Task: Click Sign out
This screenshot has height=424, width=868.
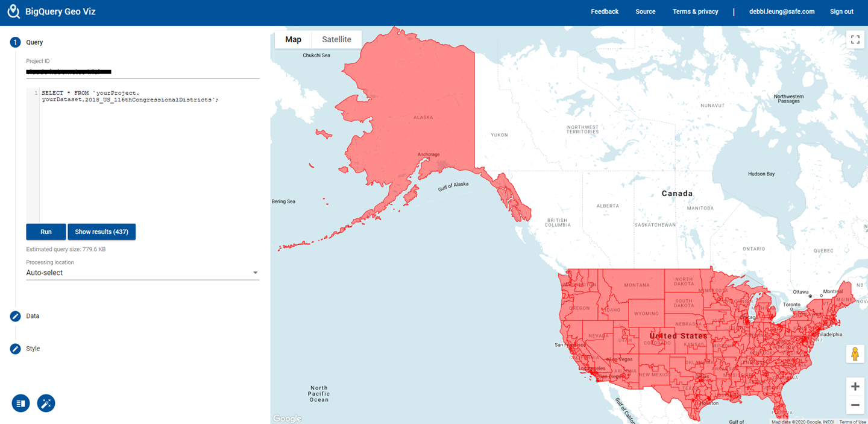Action: pyautogui.click(x=841, y=11)
